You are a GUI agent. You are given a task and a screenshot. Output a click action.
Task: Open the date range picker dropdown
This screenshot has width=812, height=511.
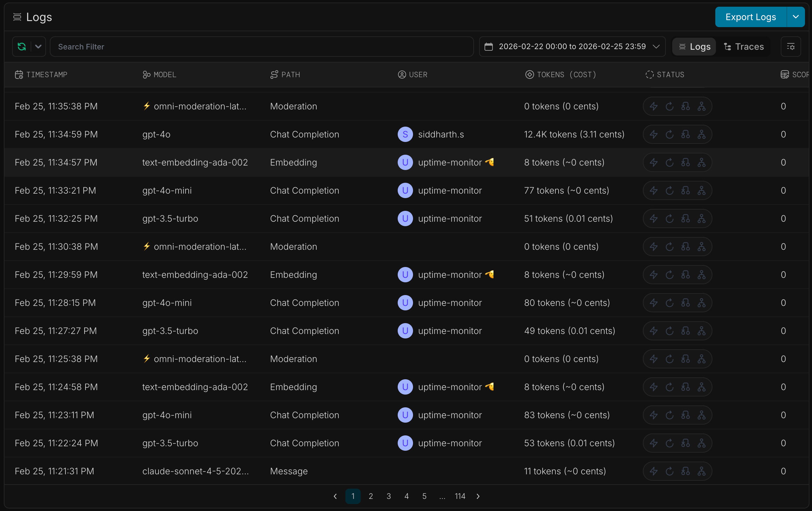572,47
